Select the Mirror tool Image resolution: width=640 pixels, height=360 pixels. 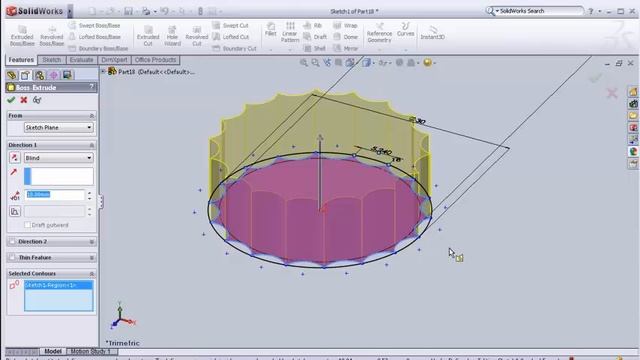(345, 48)
